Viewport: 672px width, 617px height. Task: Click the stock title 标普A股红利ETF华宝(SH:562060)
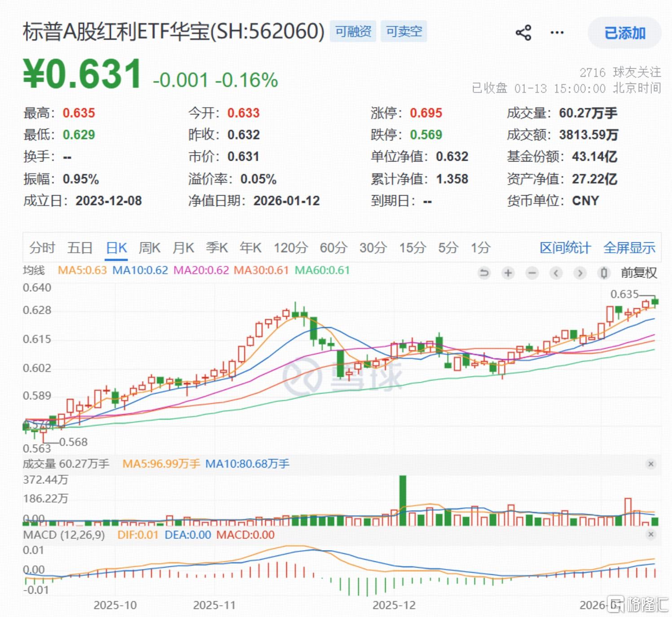[174, 31]
